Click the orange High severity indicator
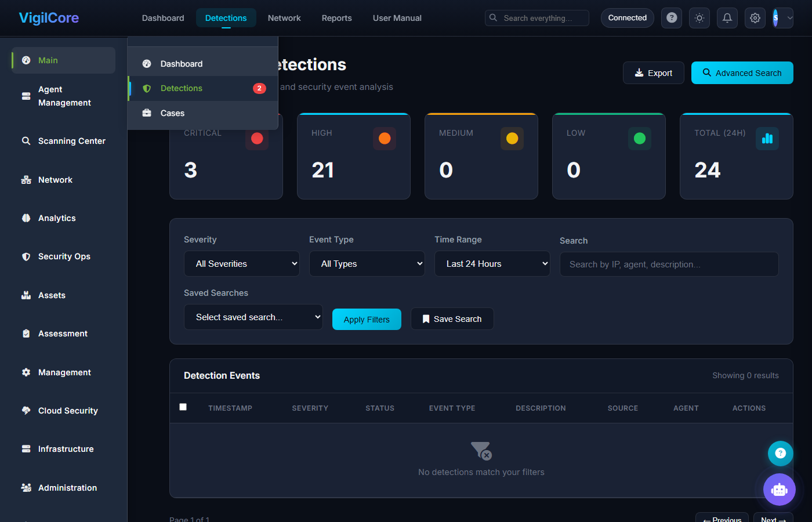Image resolution: width=812 pixels, height=522 pixels. 385,139
